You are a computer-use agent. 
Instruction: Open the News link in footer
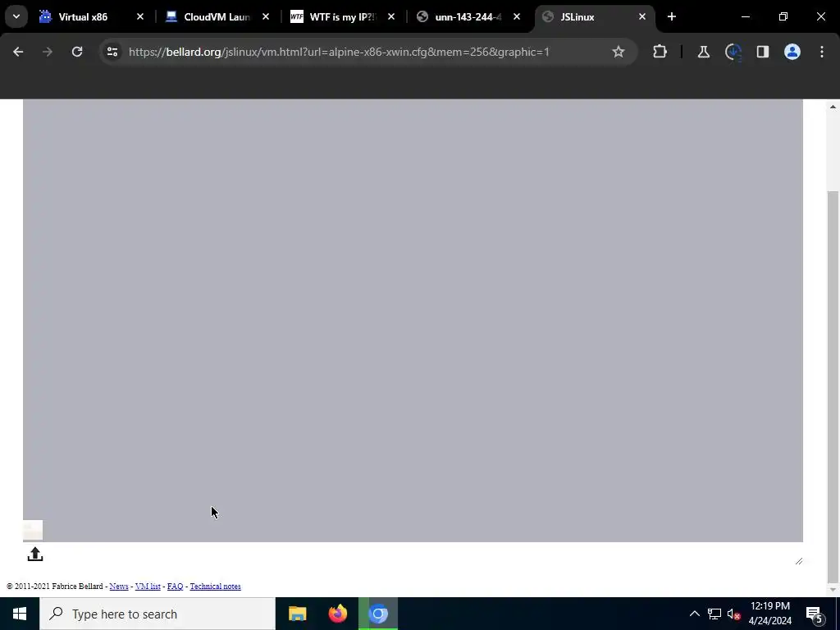[x=119, y=586]
